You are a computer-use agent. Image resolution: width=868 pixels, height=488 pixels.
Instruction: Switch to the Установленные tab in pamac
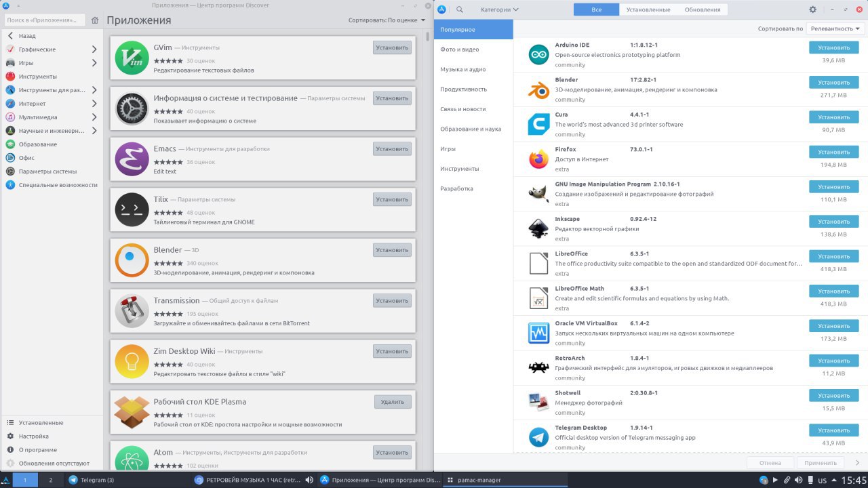pos(648,9)
